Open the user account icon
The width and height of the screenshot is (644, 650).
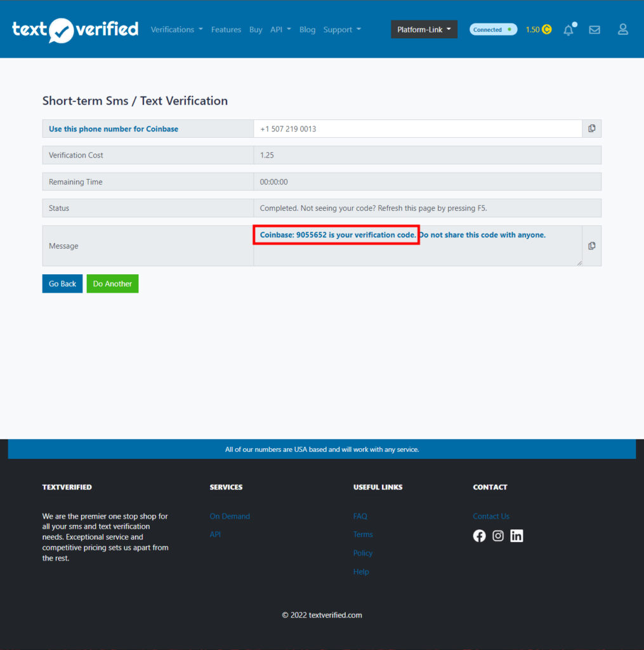(x=623, y=29)
